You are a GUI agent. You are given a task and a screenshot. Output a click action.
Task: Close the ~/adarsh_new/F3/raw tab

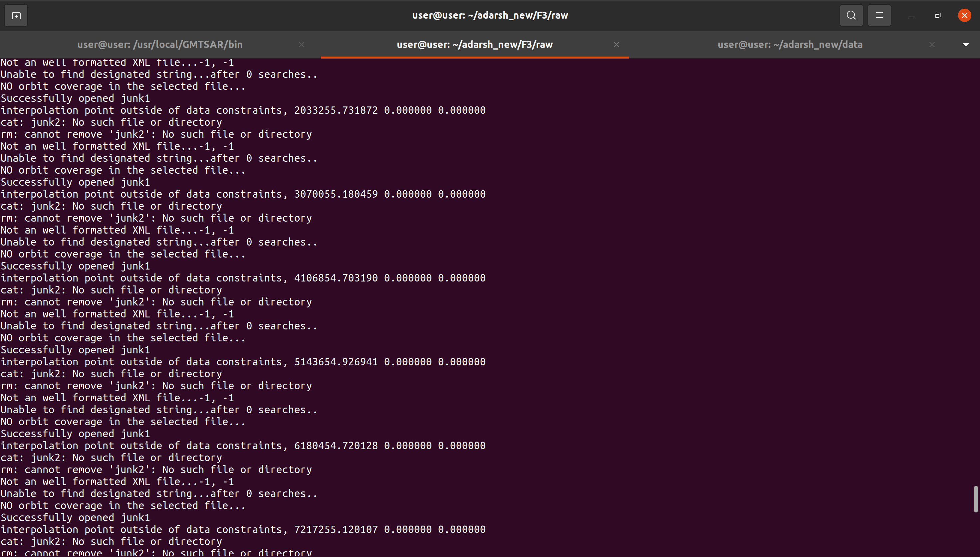tap(616, 44)
